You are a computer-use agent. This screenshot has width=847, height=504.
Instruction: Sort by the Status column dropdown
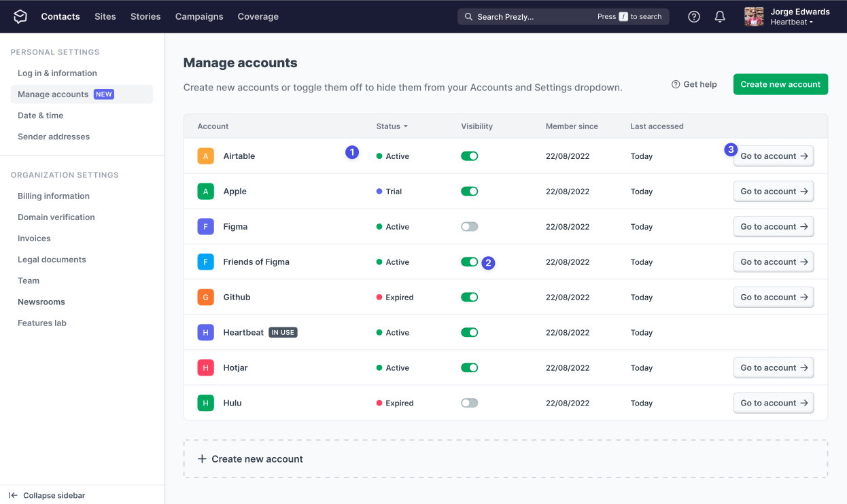click(392, 126)
